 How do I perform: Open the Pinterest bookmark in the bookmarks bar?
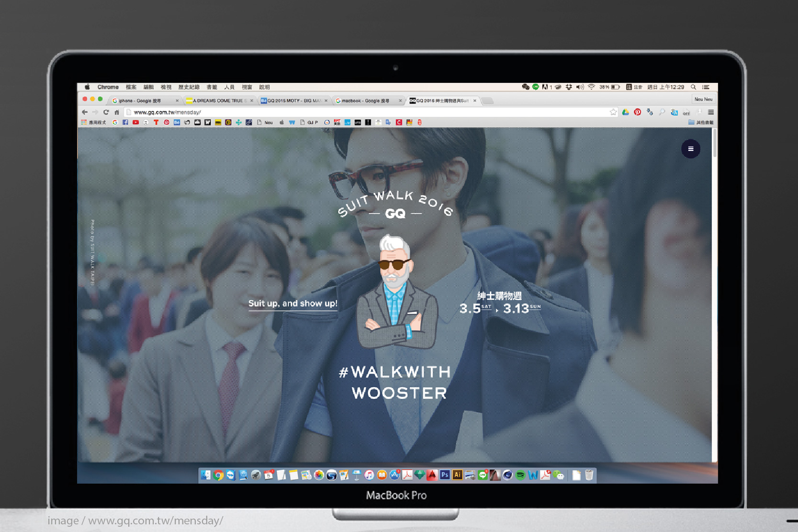click(x=167, y=122)
